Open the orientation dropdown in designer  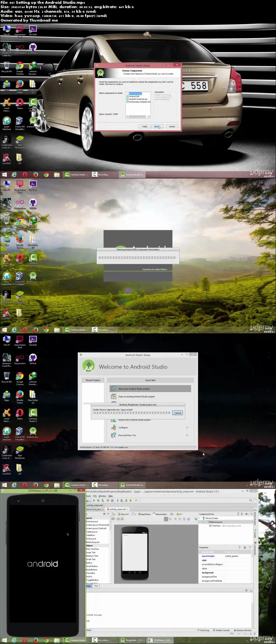pos(134,514)
